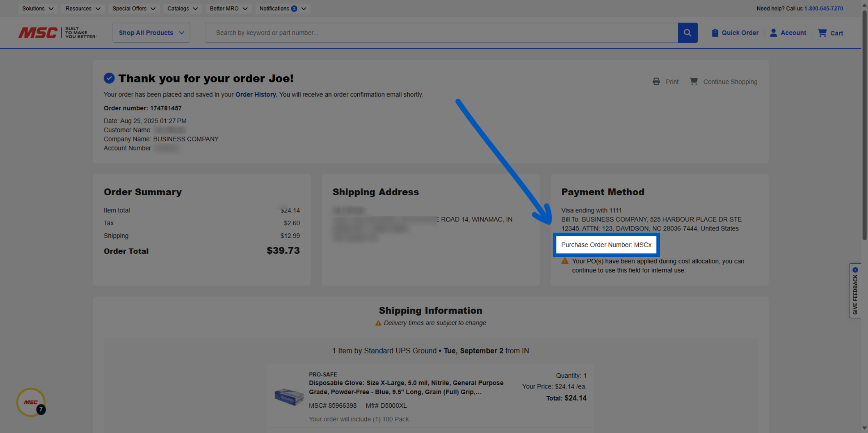
Task: Click the Shipping $12.99 amount
Action: [290, 235]
